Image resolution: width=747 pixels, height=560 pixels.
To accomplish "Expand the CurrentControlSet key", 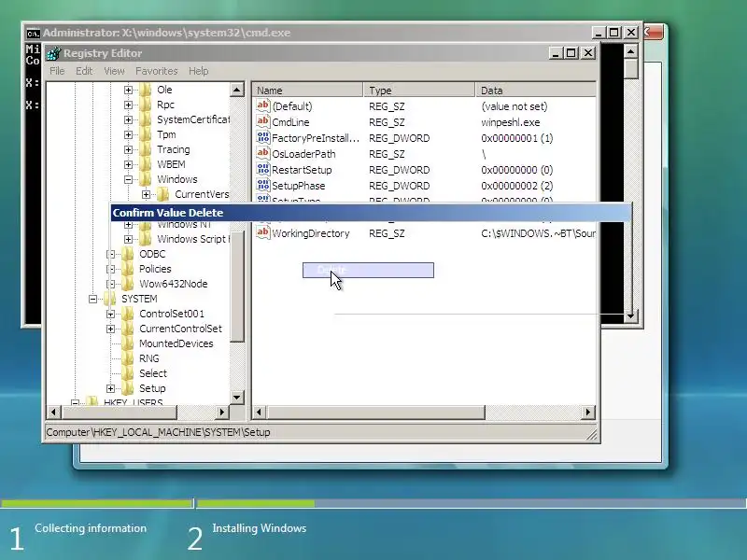I will pos(110,329).
